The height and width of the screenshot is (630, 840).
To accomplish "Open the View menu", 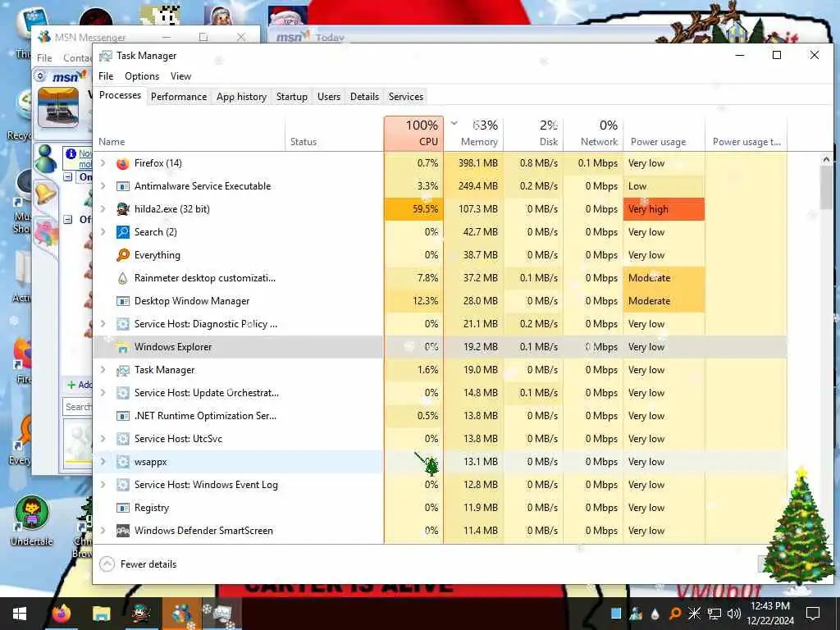I will click(180, 76).
